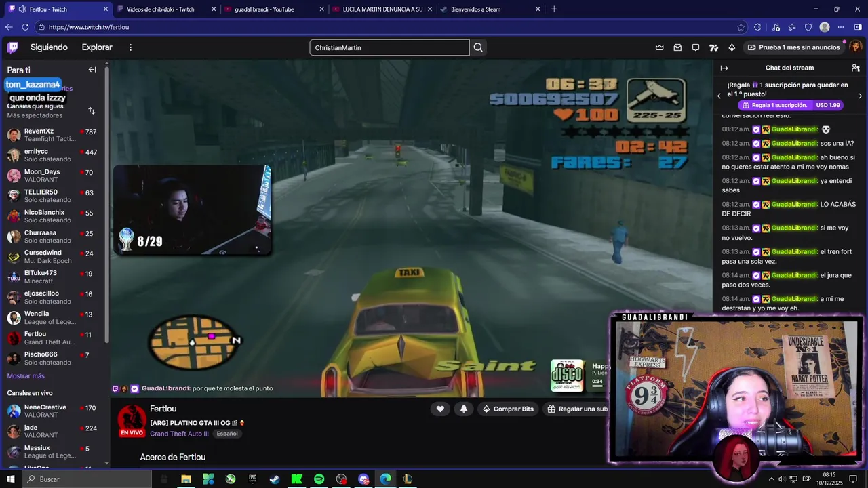Click Fertlou streamer avatar below the video
This screenshot has width=868, height=488.
[132, 421]
